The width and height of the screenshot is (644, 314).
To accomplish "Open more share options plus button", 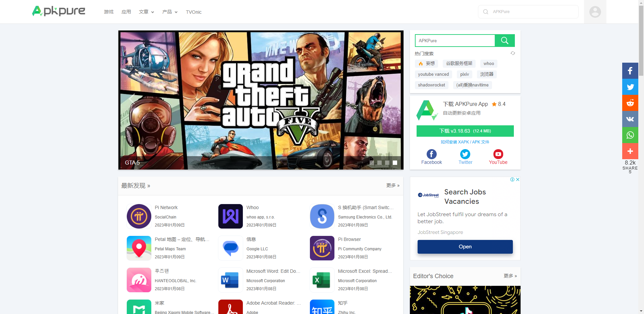I will (x=630, y=151).
